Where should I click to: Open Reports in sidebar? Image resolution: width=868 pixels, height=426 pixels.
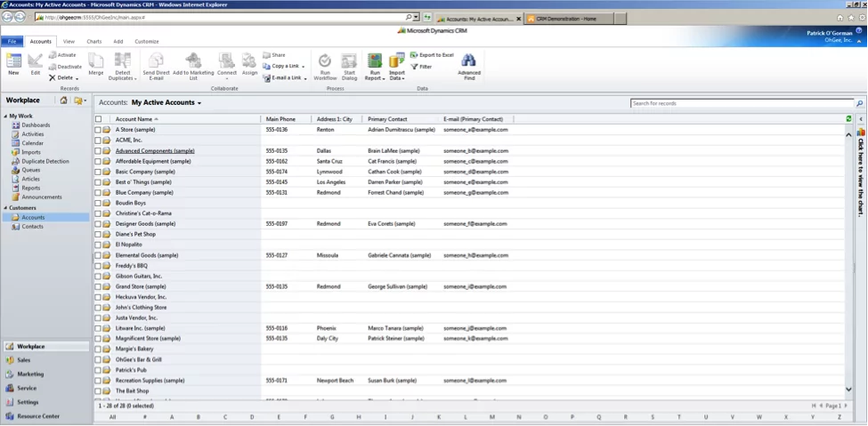click(x=30, y=189)
